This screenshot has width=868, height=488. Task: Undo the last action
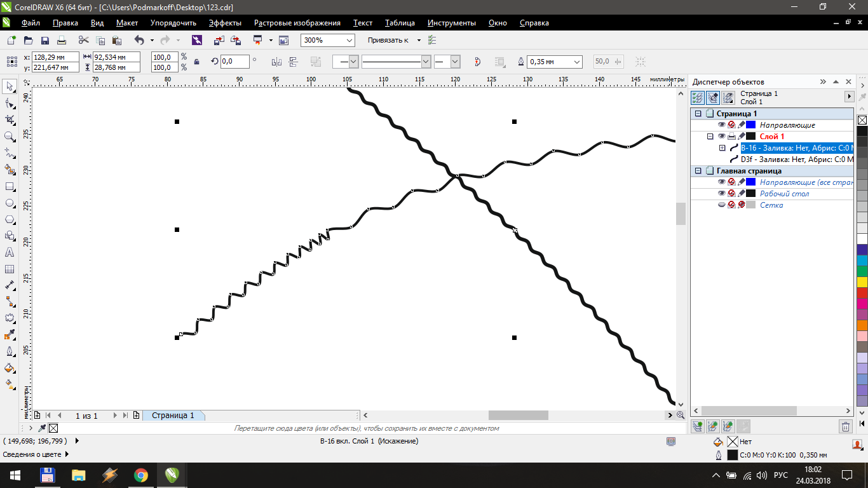pos(139,40)
